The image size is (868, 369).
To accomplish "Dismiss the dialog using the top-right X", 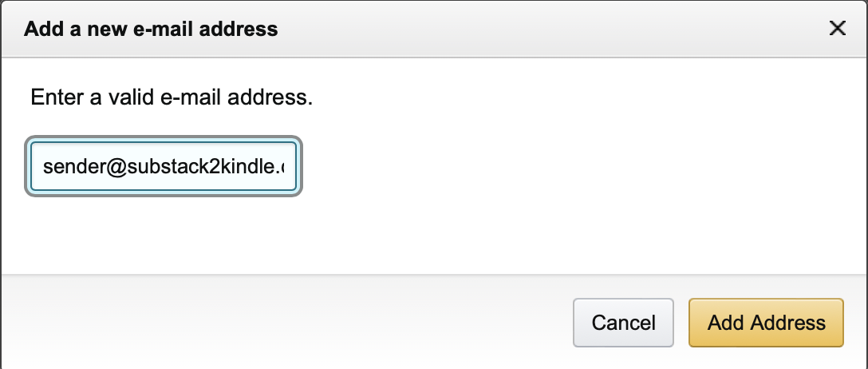I will coord(837,29).
